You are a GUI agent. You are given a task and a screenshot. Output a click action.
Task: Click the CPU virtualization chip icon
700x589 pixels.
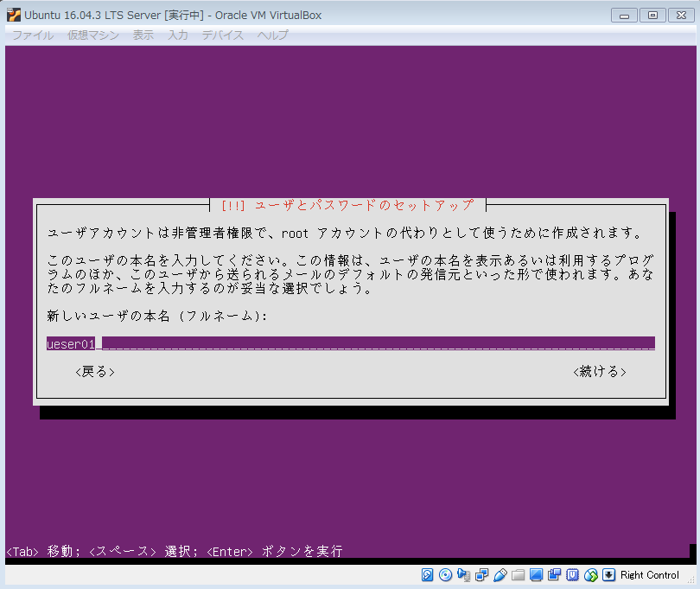(573, 575)
